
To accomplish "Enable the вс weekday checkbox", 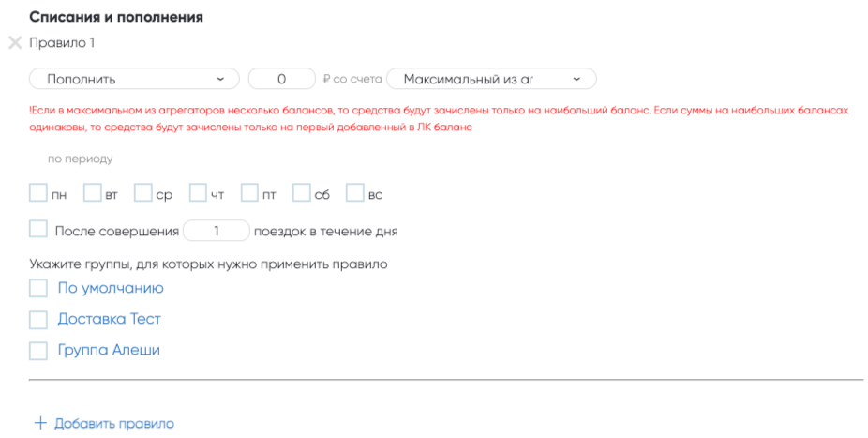I will [355, 193].
